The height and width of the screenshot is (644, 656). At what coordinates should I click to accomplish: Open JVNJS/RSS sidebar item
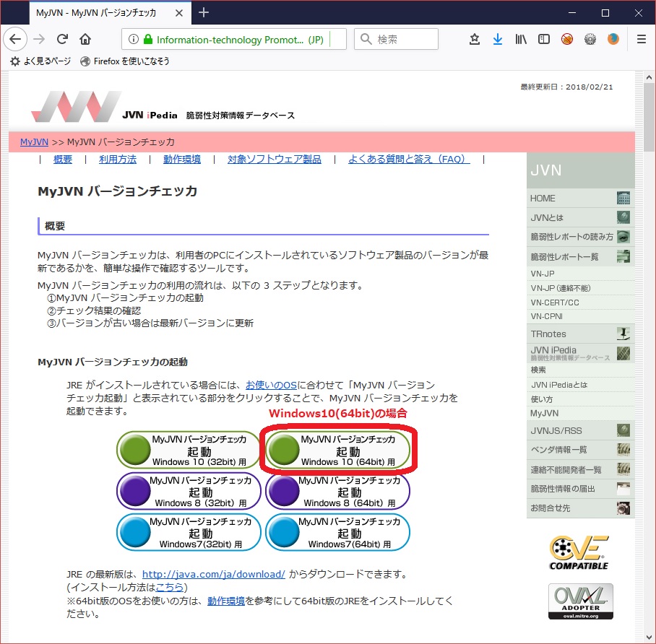tap(580, 430)
